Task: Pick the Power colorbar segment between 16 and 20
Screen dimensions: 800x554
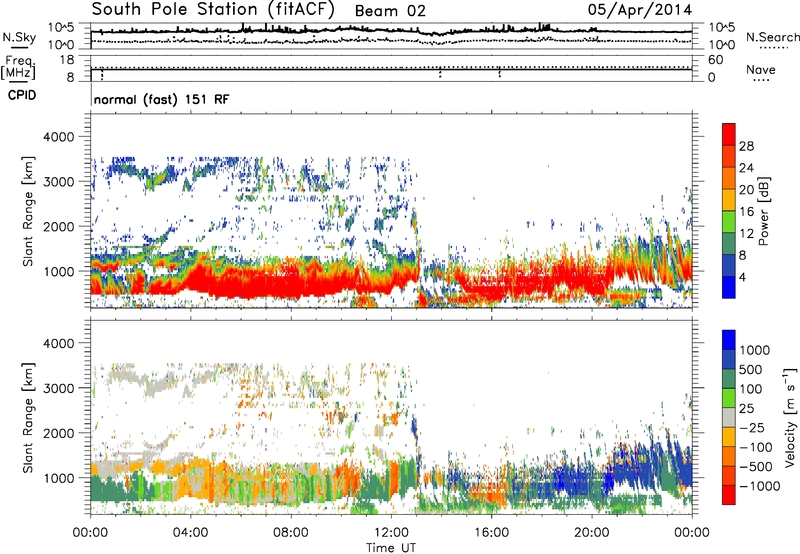Action: 729,199
